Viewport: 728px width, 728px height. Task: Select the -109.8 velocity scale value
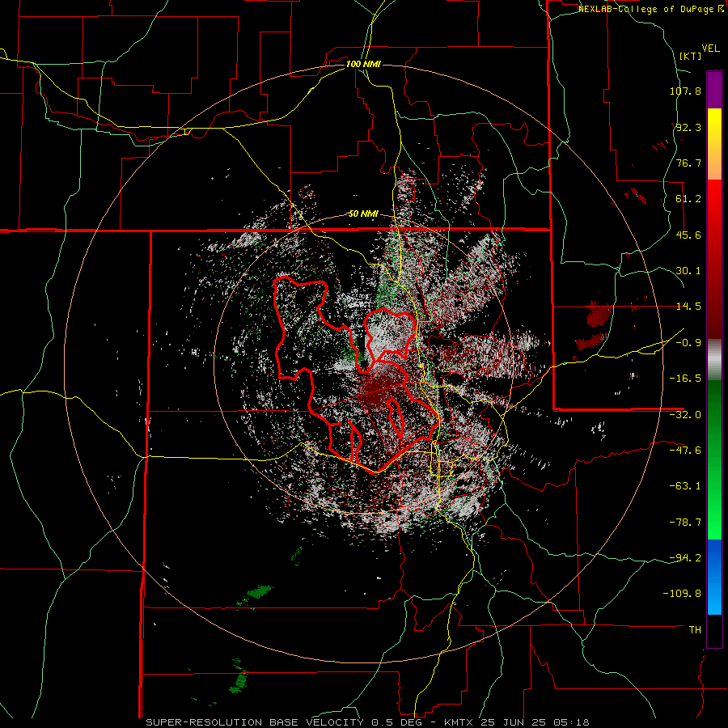coord(683,594)
